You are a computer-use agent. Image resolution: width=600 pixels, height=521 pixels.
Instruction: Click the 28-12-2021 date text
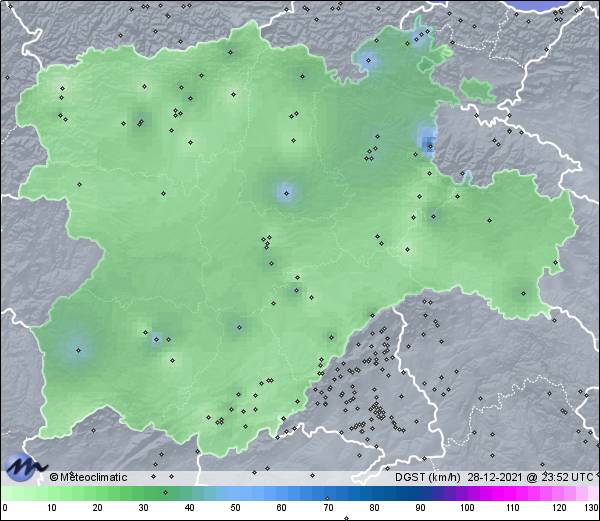[x=495, y=477]
